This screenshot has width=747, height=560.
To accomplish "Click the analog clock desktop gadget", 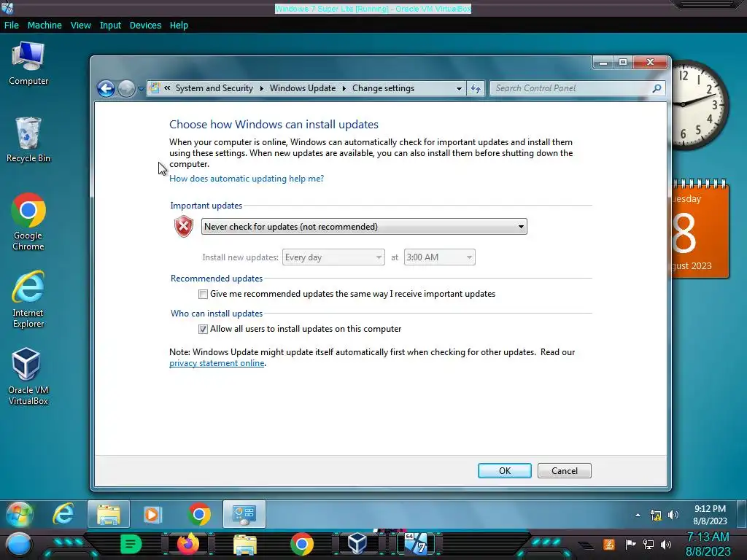I will tap(700, 105).
